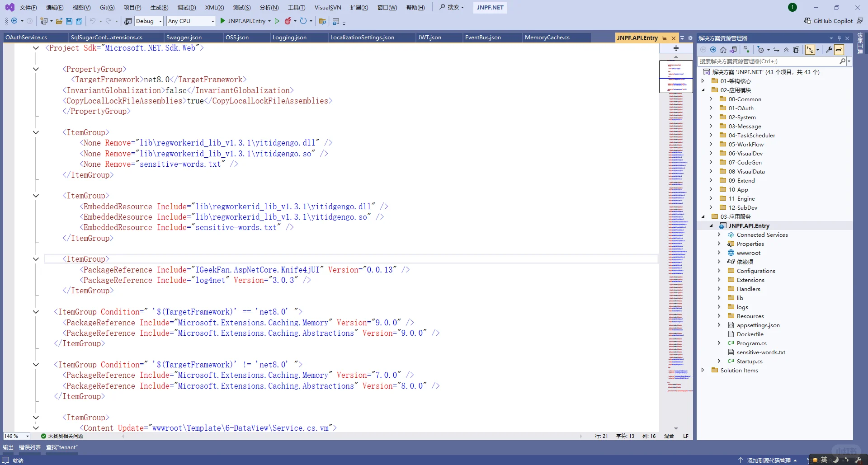This screenshot has height=465, width=868.
Task: Collapse the 02-应用模块 folder
Action: coord(703,90)
